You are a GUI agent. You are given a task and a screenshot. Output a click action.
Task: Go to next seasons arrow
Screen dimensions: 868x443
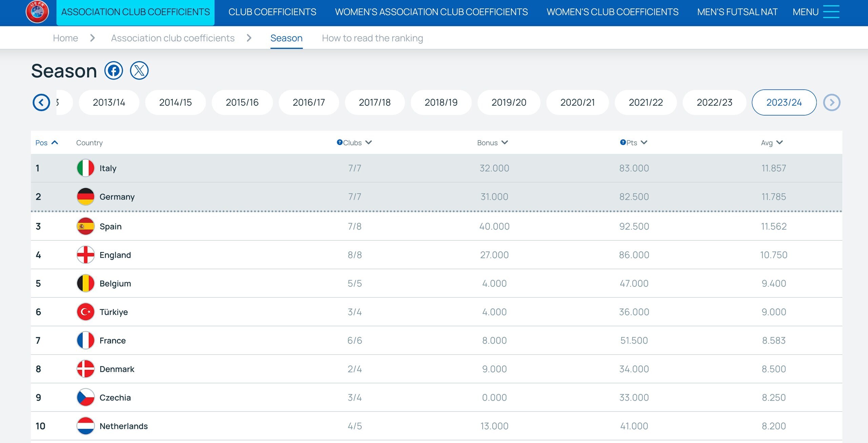(832, 102)
